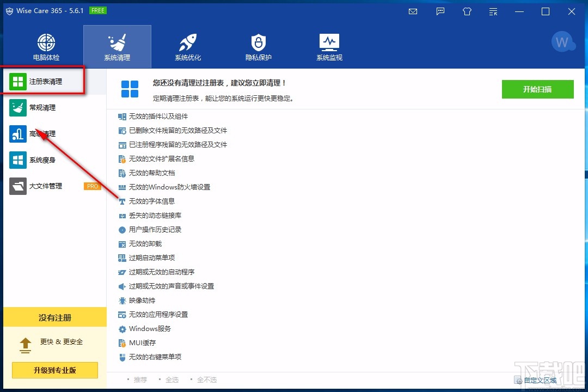Click the Wise Care 365 logo icon

9,11
